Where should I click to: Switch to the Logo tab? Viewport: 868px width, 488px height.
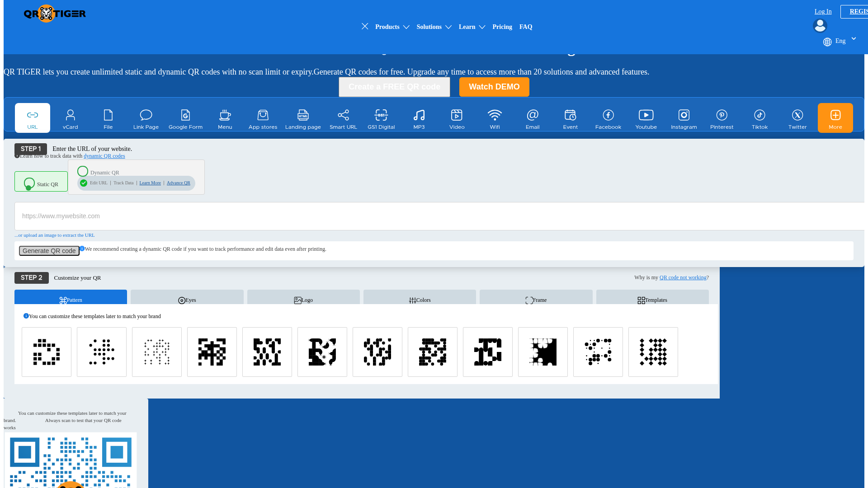pyautogui.click(x=303, y=297)
